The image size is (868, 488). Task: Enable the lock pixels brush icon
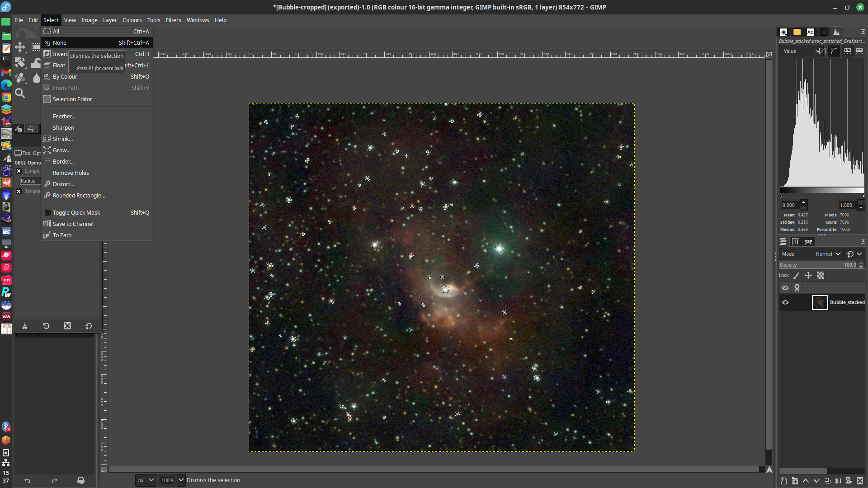(x=797, y=275)
